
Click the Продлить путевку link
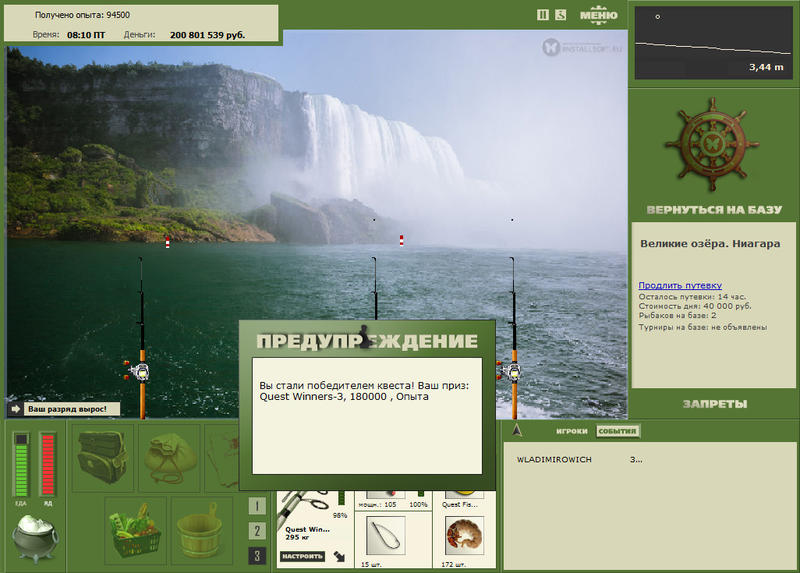point(680,285)
